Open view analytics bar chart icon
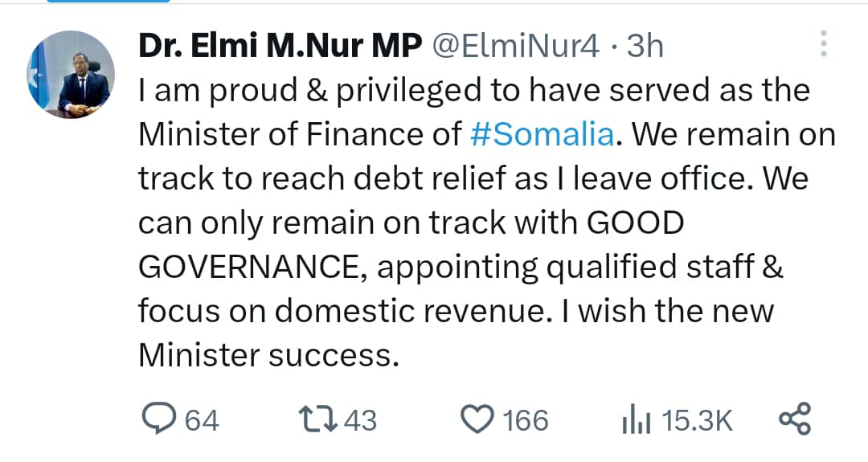Screen dimensions: 868x462 pyautogui.click(x=637, y=419)
